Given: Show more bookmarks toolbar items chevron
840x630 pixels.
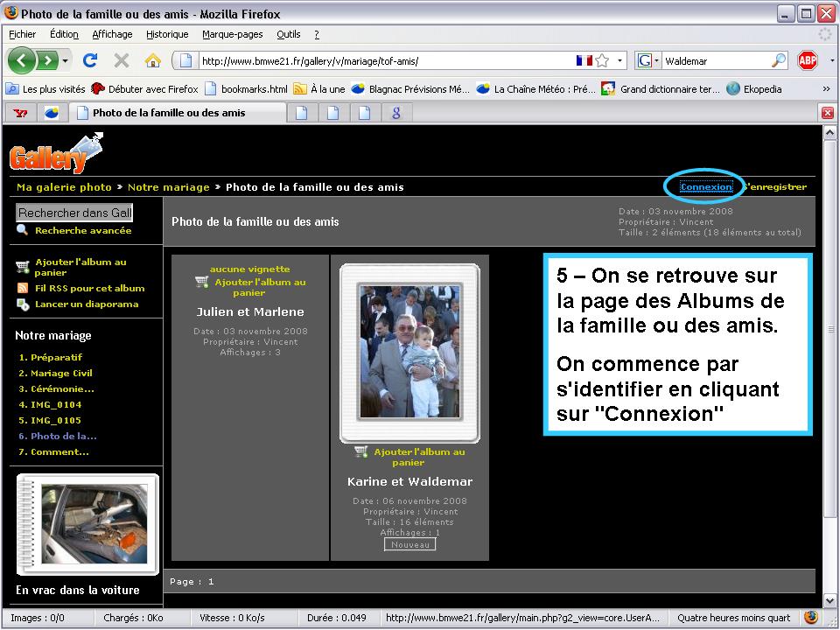Looking at the screenshot, I should 826,88.
